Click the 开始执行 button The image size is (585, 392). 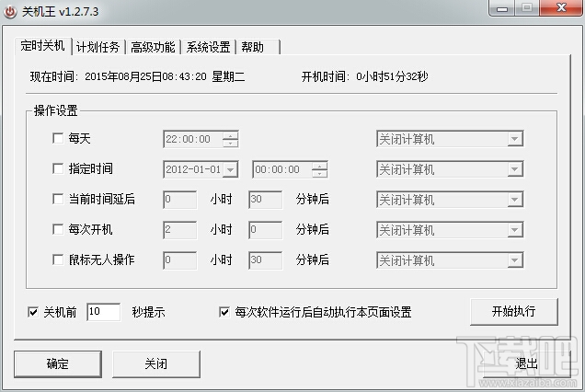coord(514,311)
